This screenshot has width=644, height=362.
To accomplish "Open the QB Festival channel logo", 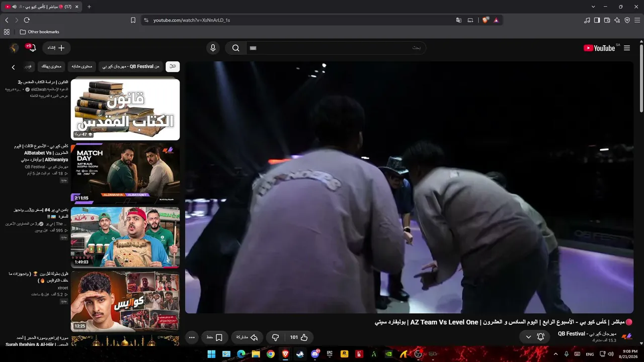I will tap(627, 337).
